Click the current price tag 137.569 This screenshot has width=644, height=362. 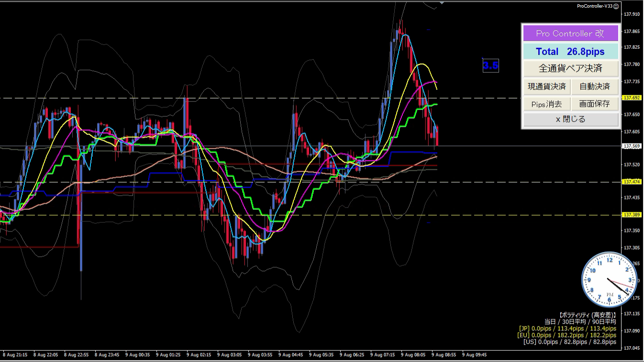632,146
